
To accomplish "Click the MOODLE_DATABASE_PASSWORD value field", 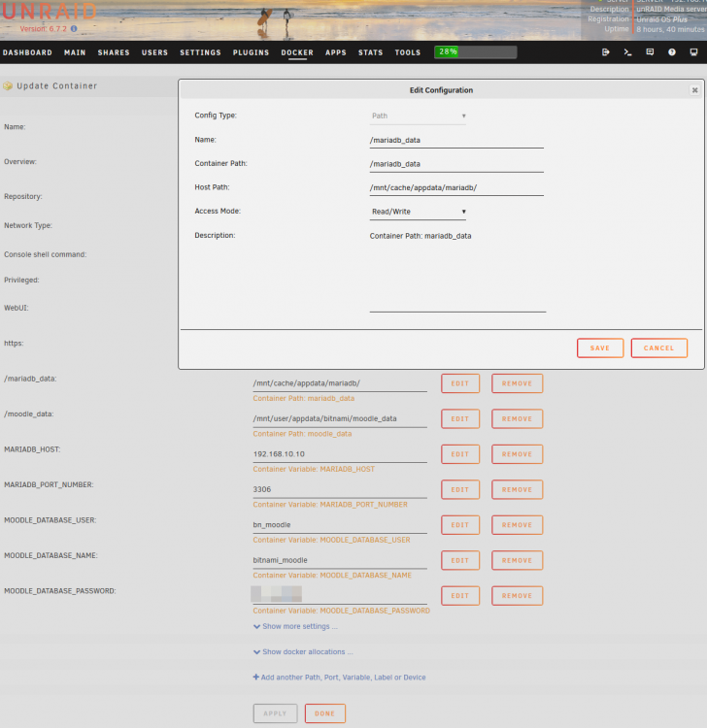I will 340,596.
